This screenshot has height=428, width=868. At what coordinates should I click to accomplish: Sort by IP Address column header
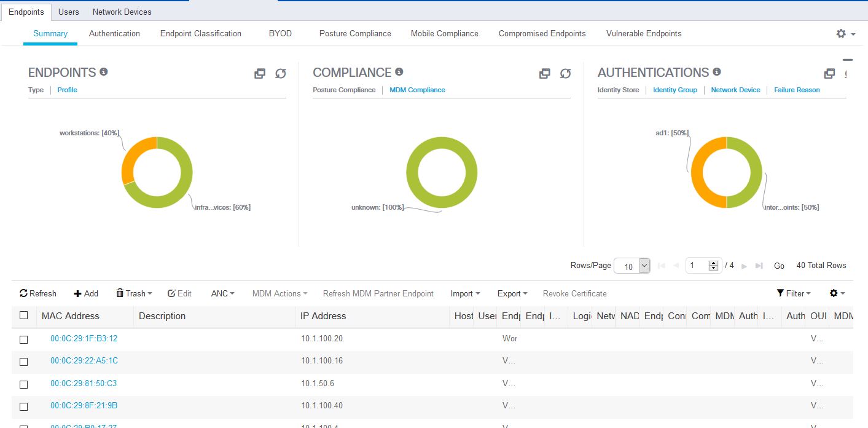[x=323, y=315]
